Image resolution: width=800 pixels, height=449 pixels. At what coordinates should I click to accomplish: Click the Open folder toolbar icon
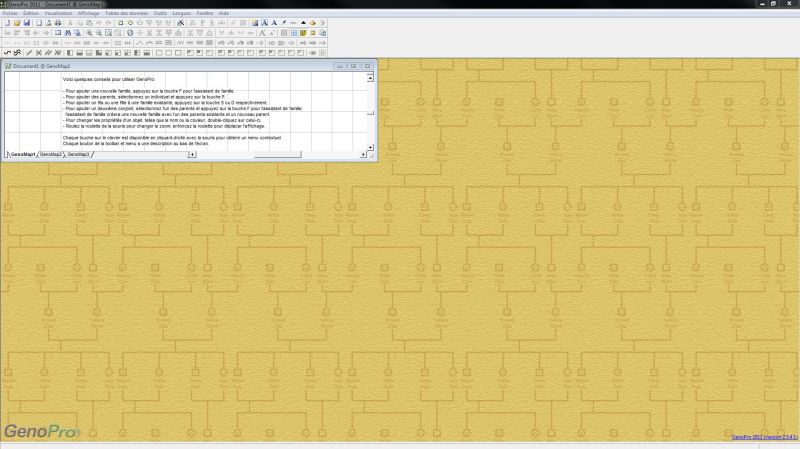click(17, 22)
